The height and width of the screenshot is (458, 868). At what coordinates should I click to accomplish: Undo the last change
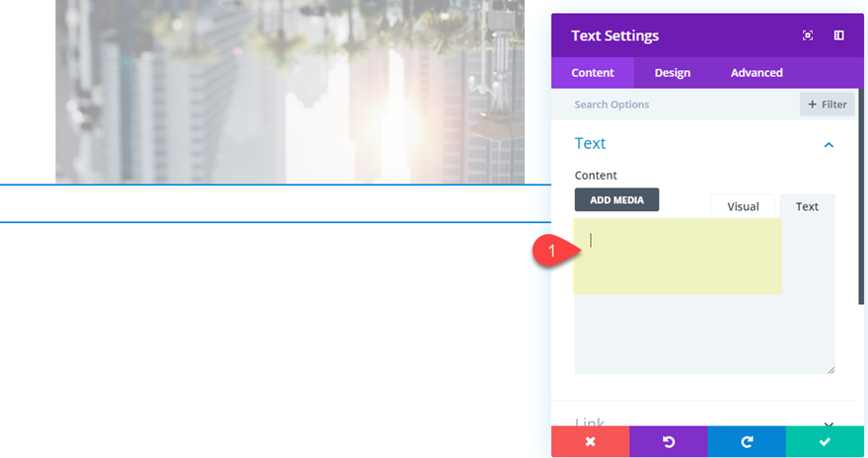(668, 441)
